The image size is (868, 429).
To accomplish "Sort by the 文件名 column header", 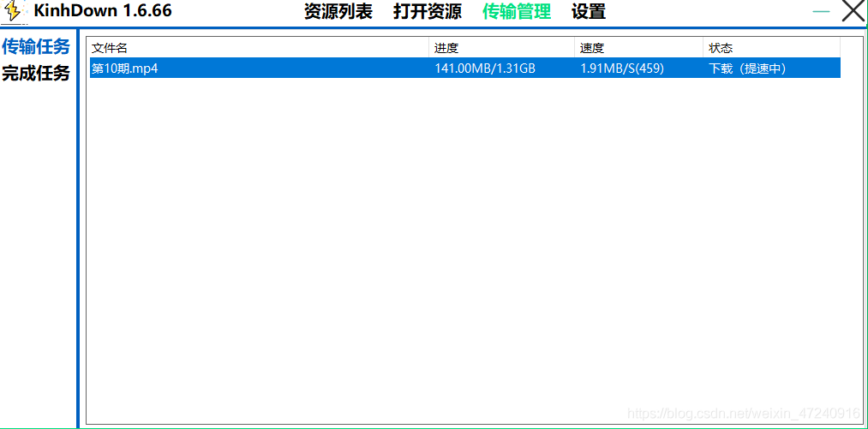I will [259, 48].
